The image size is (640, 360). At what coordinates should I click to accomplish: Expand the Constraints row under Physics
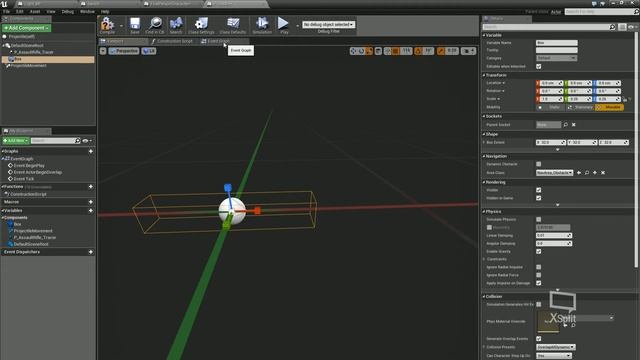(484, 259)
